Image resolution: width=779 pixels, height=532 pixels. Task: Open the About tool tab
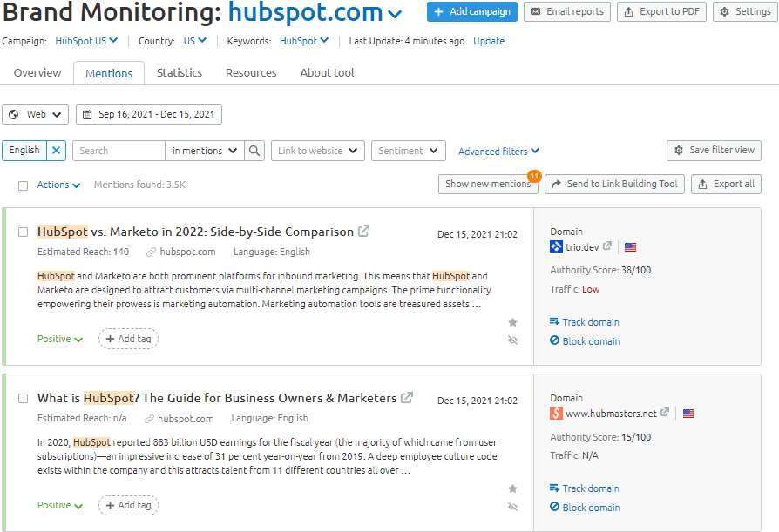(327, 73)
